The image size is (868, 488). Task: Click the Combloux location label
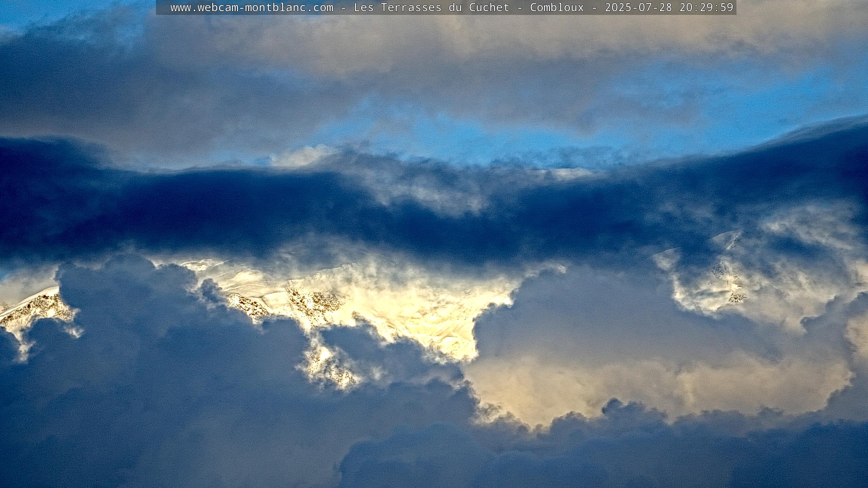point(557,7)
